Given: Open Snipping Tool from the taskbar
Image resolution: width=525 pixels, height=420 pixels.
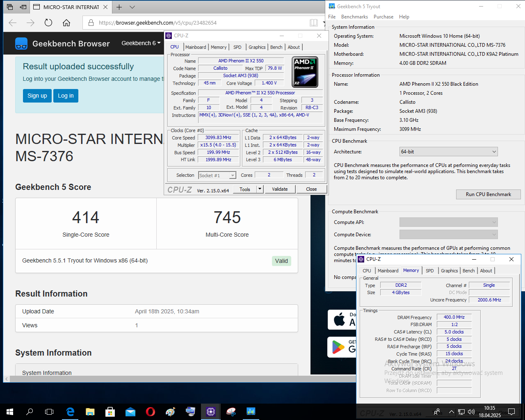Looking at the screenshot, I should [231, 412].
